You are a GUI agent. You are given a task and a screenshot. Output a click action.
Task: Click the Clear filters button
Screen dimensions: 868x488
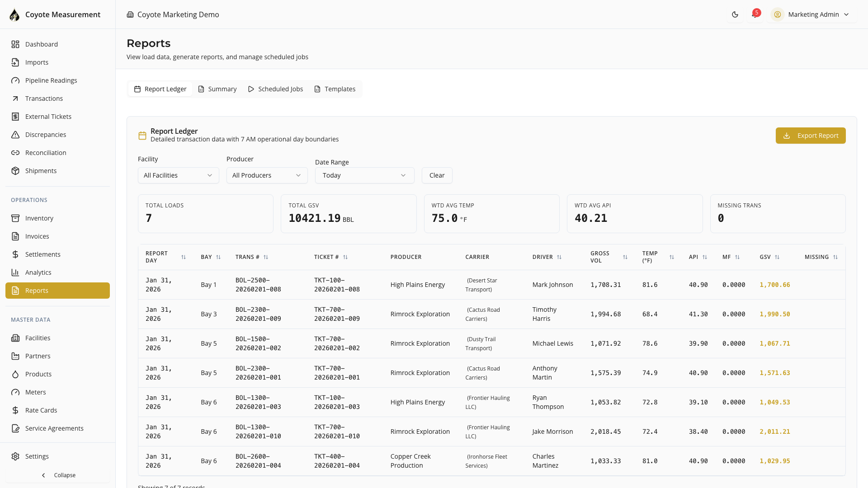(x=437, y=175)
